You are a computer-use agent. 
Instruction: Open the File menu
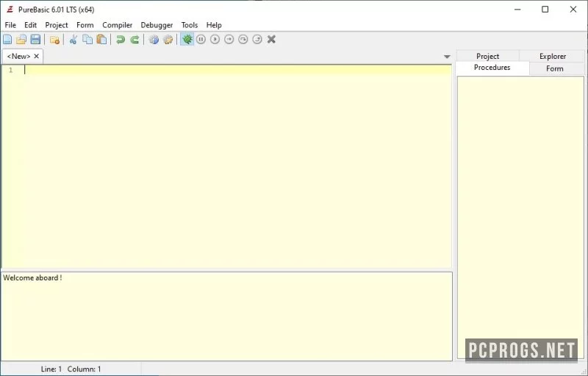pos(10,25)
